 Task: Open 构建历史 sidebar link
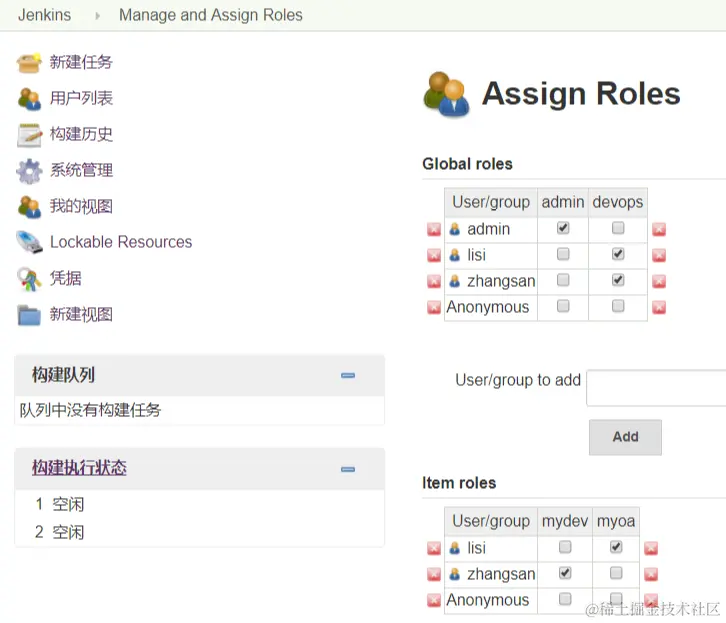pyautogui.click(x=81, y=134)
